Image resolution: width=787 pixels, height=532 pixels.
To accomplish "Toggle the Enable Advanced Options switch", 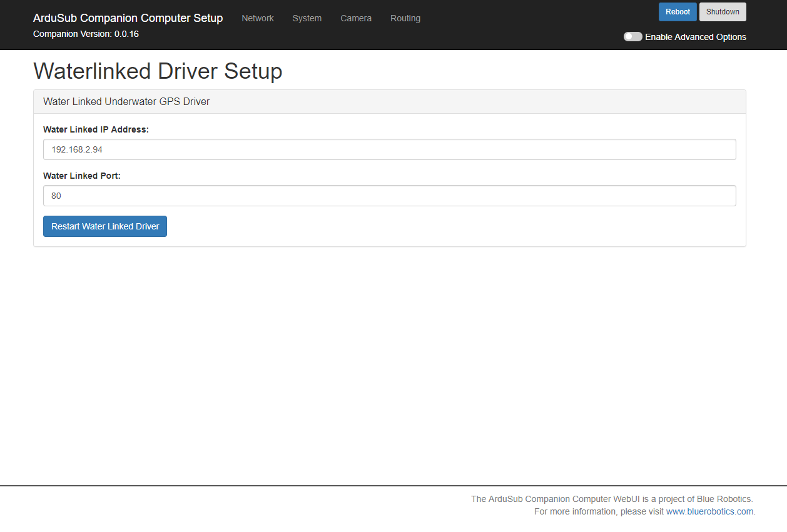I will 632,37.
